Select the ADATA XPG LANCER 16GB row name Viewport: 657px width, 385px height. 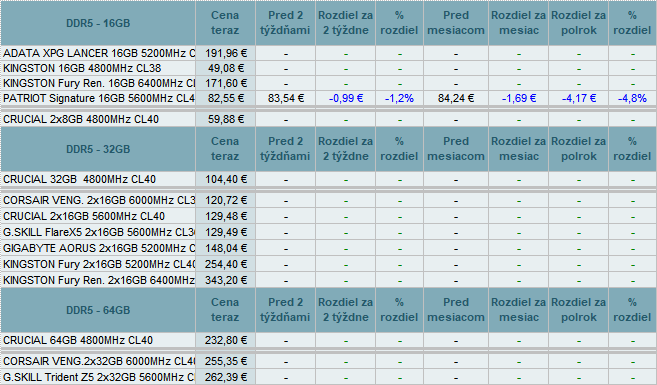(98, 54)
